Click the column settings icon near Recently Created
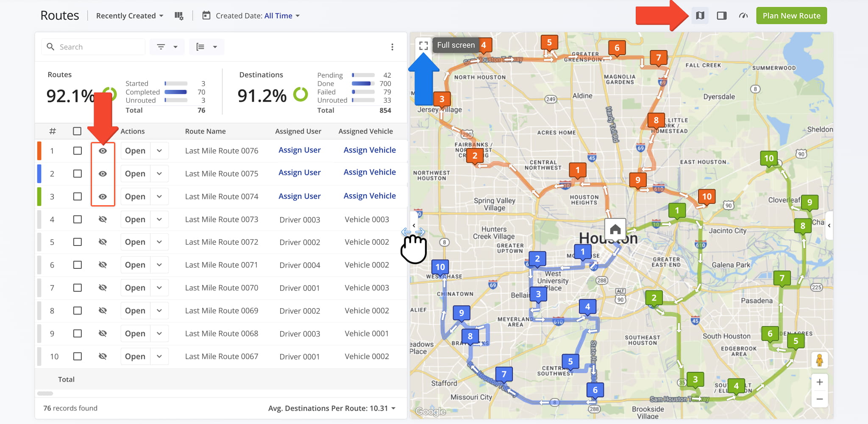 click(x=179, y=16)
